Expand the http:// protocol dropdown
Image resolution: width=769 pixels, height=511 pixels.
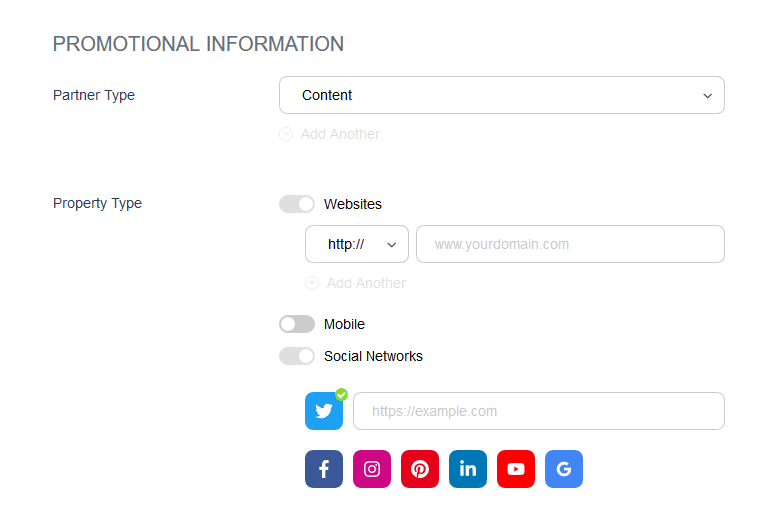(x=357, y=244)
